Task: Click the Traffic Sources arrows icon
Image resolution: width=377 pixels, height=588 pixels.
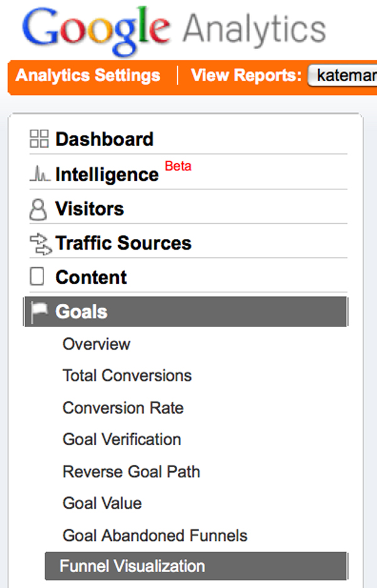Action: (x=39, y=244)
